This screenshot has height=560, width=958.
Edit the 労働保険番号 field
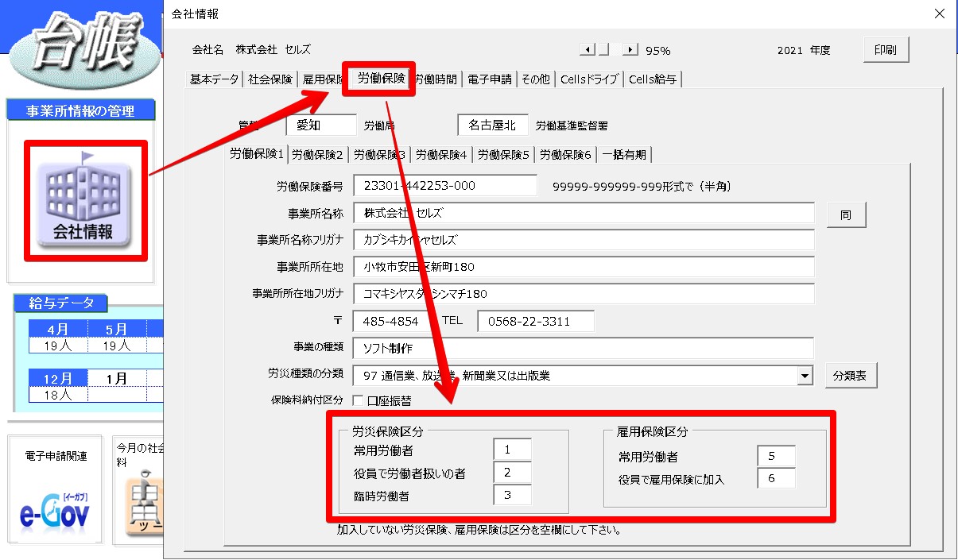[x=445, y=185]
